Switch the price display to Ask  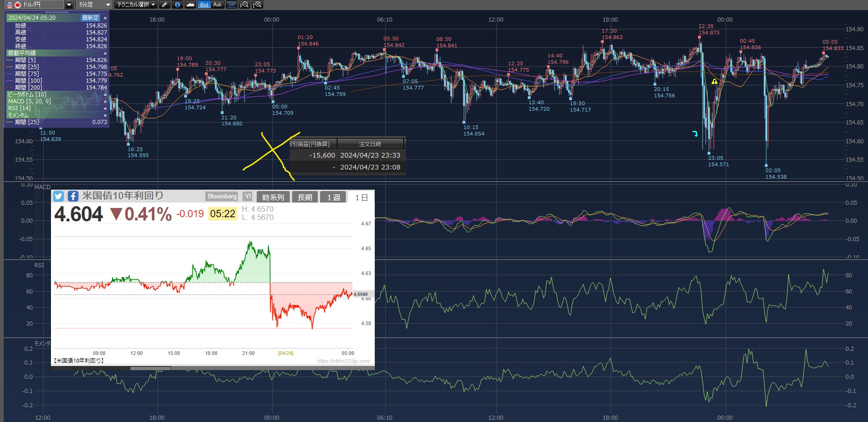click(217, 5)
